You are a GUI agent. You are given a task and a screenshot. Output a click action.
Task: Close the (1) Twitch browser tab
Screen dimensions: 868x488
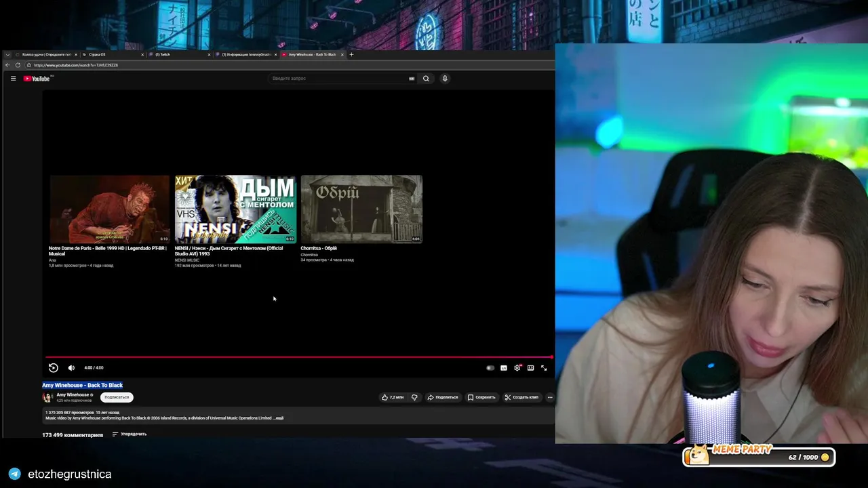pos(210,54)
